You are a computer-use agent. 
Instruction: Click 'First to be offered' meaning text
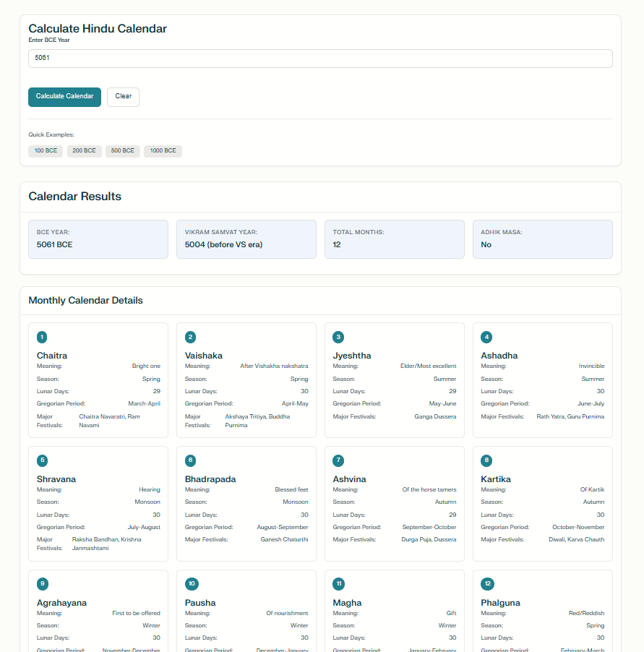[136, 613]
